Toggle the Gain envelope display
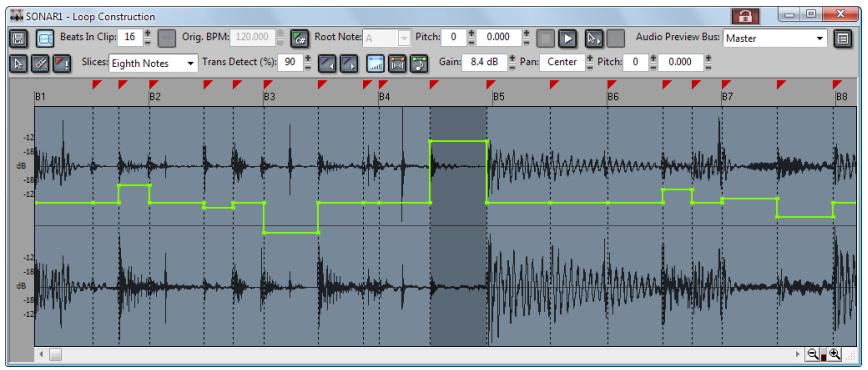868x370 pixels. click(x=376, y=63)
